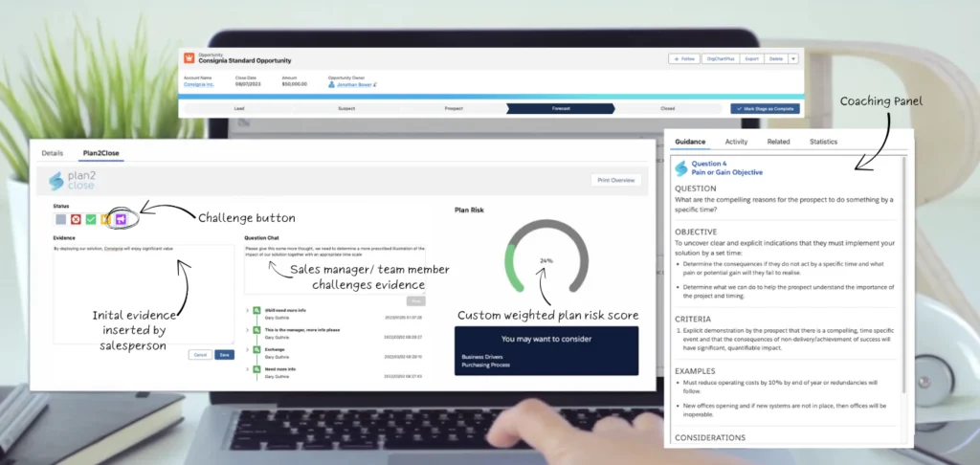Expand the 'Exchange' chat entry
The height and width of the screenshot is (465, 980).
[x=247, y=350]
